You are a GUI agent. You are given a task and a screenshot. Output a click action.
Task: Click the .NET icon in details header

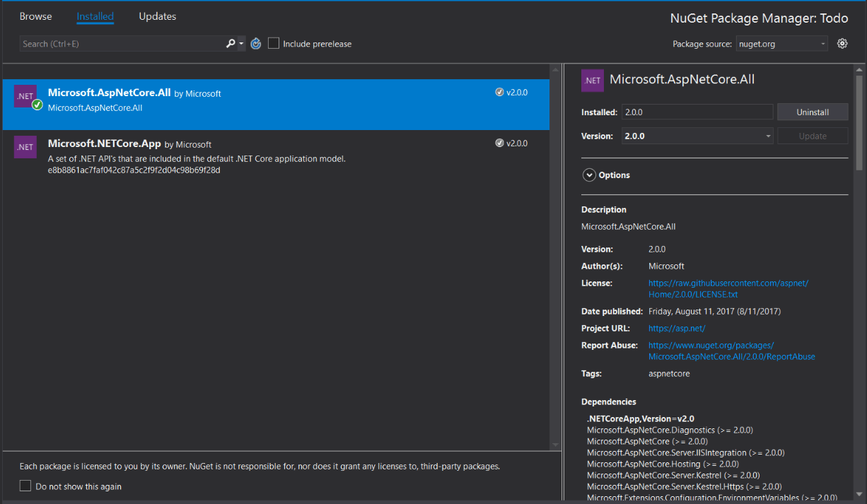[x=593, y=81]
